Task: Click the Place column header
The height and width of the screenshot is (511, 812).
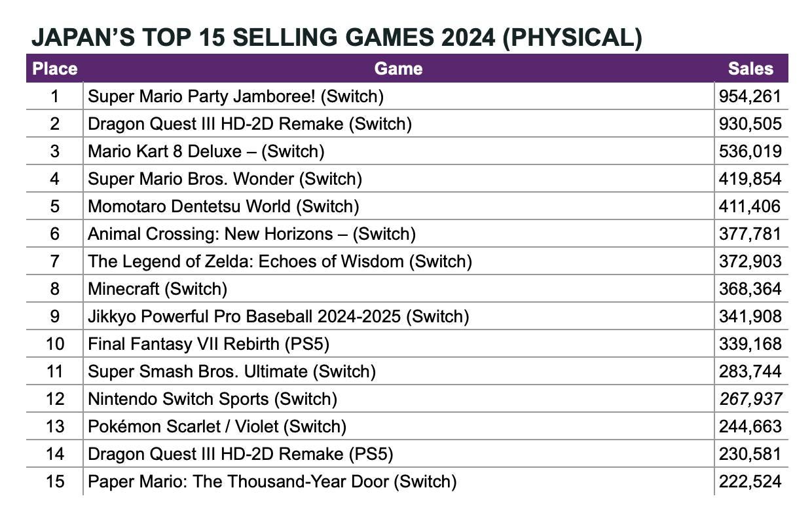Action: pyautogui.click(x=55, y=69)
